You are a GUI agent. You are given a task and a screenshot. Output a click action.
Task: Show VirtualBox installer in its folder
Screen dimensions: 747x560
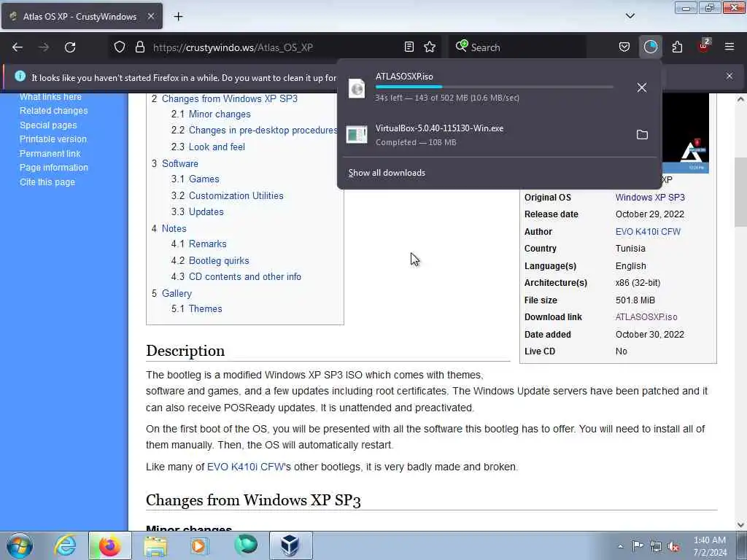[642, 135]
